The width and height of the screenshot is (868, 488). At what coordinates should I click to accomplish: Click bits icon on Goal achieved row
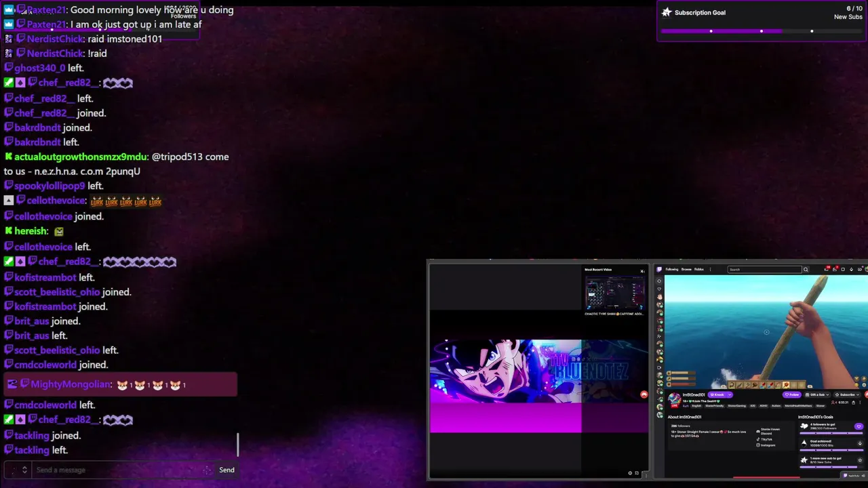(860, 443)
